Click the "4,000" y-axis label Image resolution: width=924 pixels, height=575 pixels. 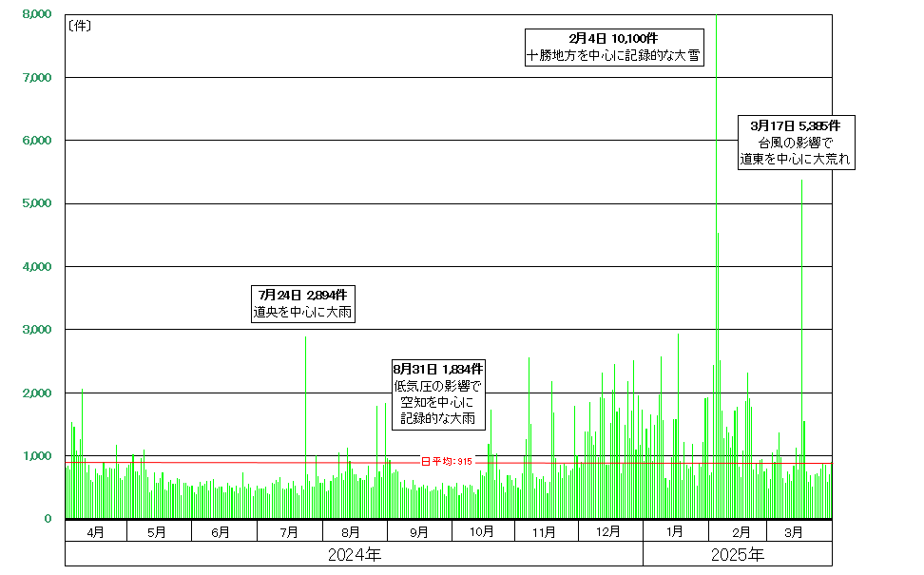point(36,267)
